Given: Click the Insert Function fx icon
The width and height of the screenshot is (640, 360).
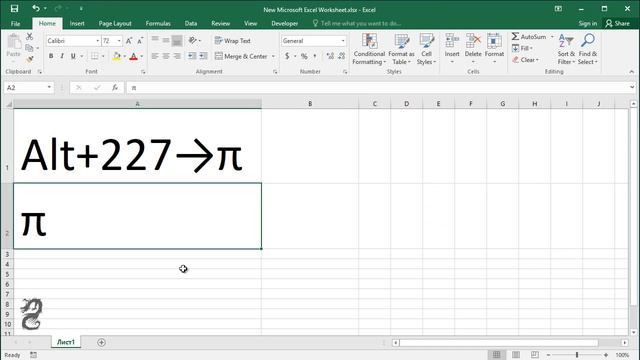Looking at the screenshot, I should 115,87.
